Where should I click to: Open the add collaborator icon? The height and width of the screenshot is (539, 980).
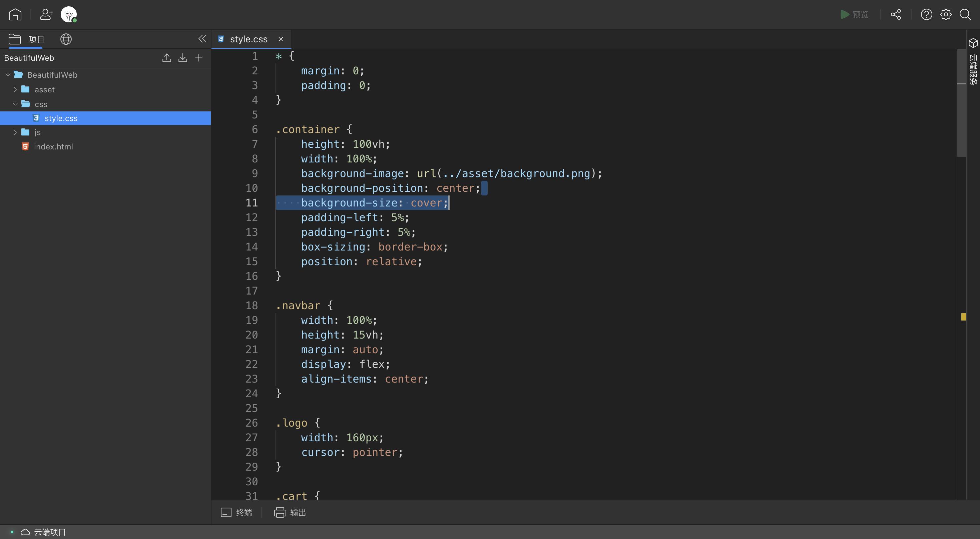pos(46,14)
